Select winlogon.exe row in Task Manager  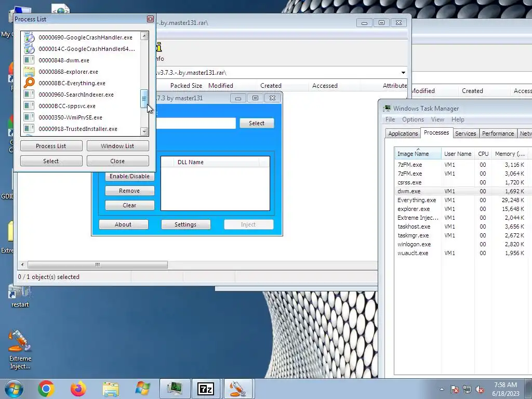pyautogui.click(x=461, y=244)
